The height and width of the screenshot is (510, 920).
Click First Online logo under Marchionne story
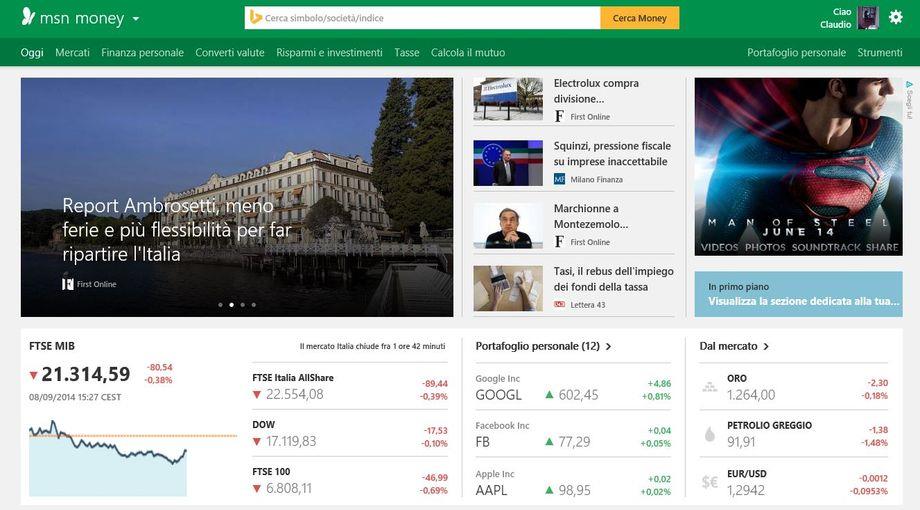559,242
